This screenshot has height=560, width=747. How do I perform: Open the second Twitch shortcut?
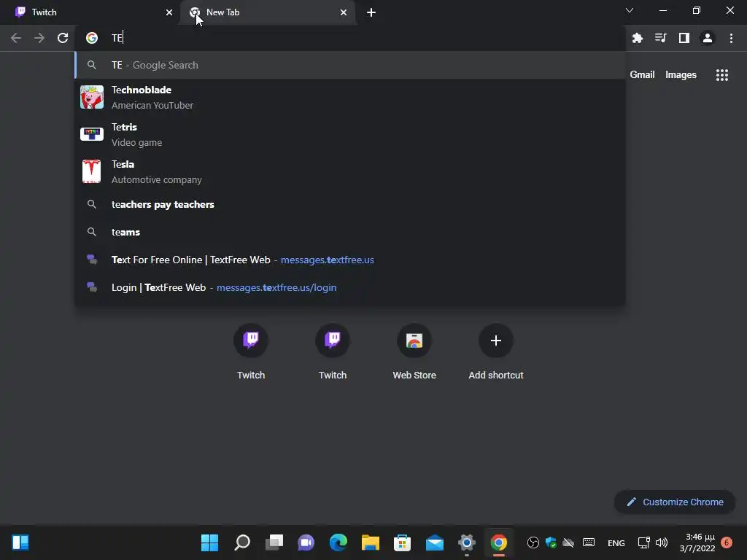click(x=333, y=352)
